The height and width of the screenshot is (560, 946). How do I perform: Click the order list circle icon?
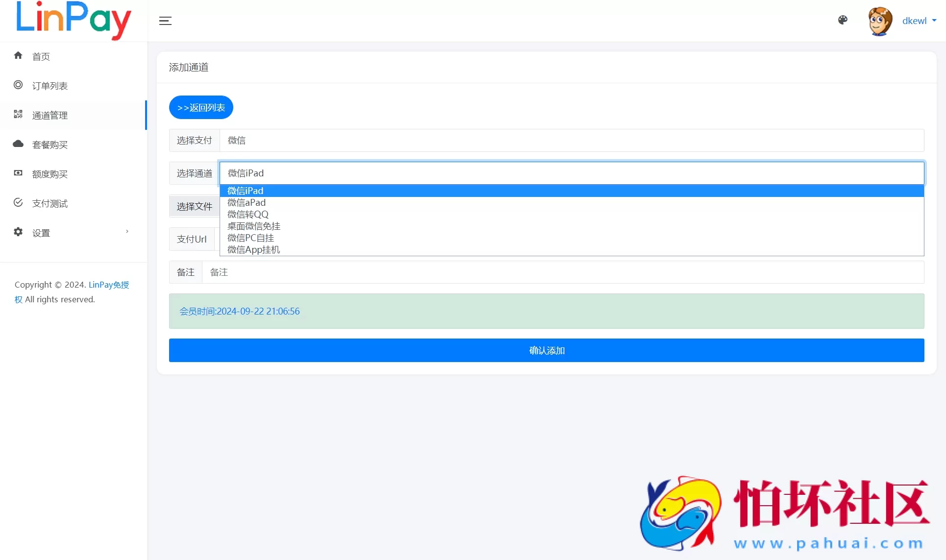click(x=18, y=85)
